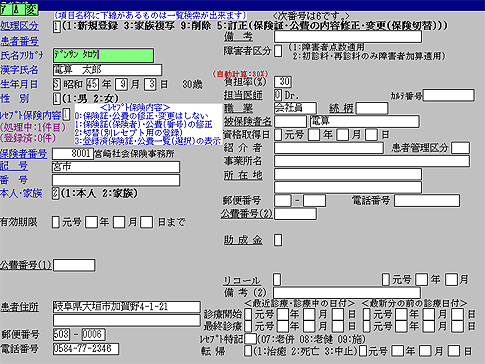Select the 転帰 outcome code box

click(248, 351)
